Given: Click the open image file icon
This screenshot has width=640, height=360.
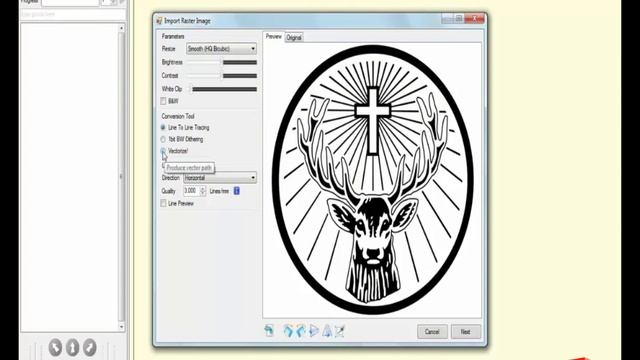Looking at the screenshot, I should [269, 331].
